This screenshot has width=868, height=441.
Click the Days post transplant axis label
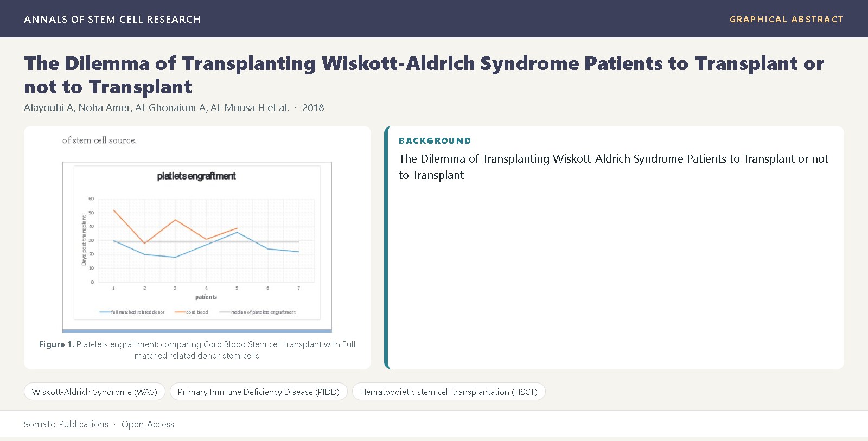click(x=84, y=240)
